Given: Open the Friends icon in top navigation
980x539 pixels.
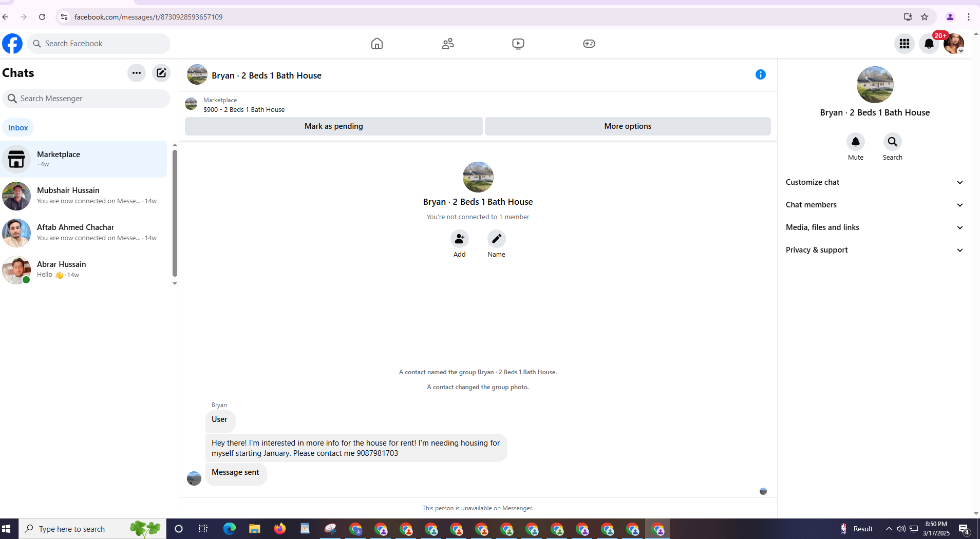Looking at the screenshot, I should click(448, 44).
